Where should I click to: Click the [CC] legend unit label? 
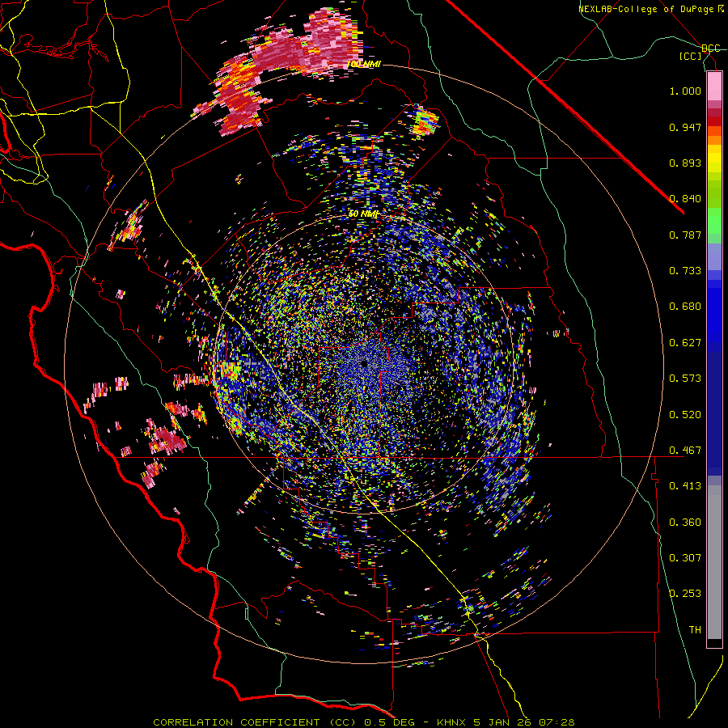[691, 56]
